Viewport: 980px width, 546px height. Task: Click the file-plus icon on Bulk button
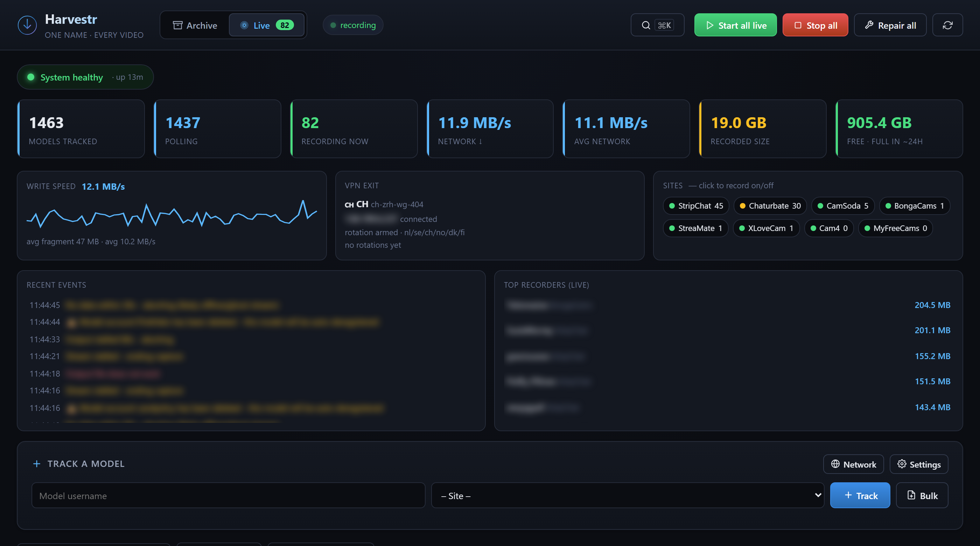[911, 495]
